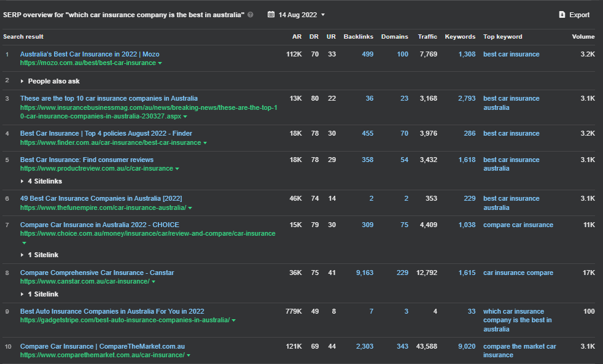Click the 43,588 traffic value
Screen dimensions: 603x364
click(427, 346)
